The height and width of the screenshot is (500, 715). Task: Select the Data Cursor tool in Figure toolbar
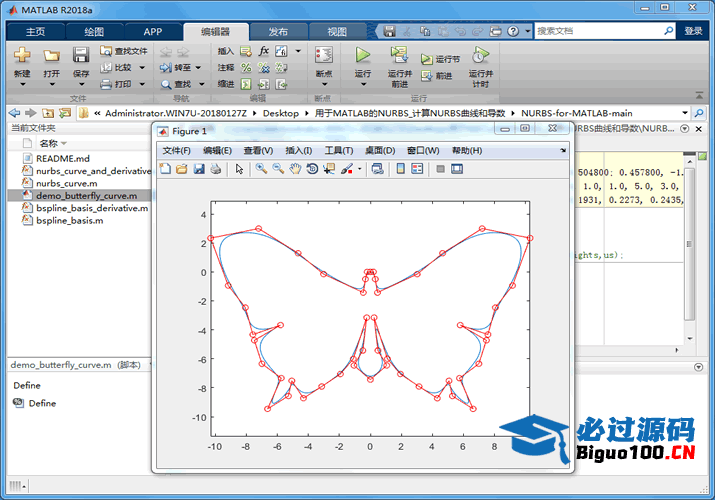329,169
